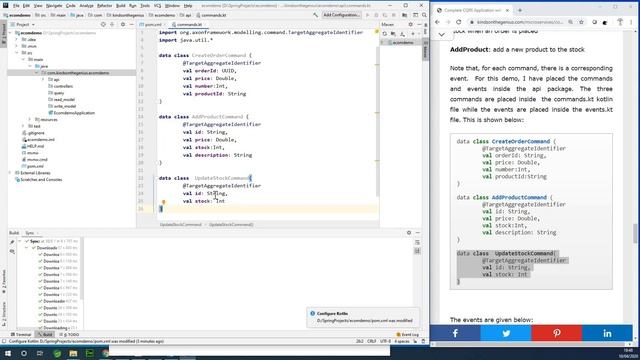The image size is (640, 360).
Task: Click locate/scroll-from-source icon in Project panel
Action: (x=103, y=24)
